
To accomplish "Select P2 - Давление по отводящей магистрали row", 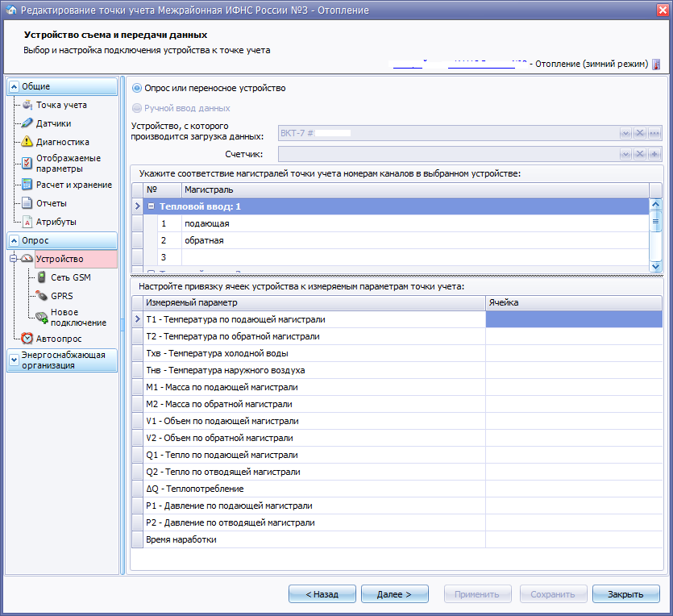I will coord(397,522).
